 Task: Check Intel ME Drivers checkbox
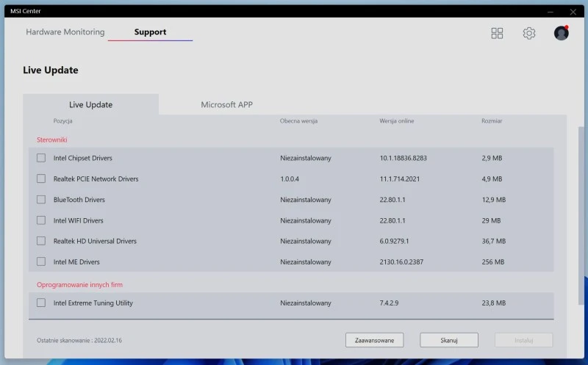coord(41,261)
